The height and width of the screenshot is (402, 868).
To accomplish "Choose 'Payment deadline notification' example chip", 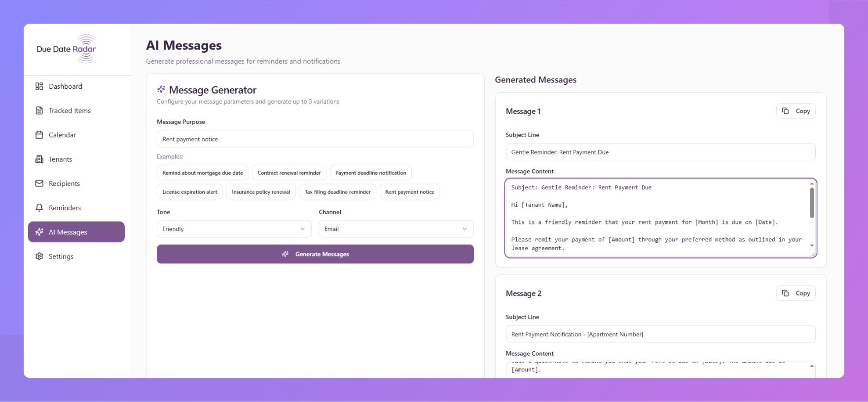I will [371, 173].
